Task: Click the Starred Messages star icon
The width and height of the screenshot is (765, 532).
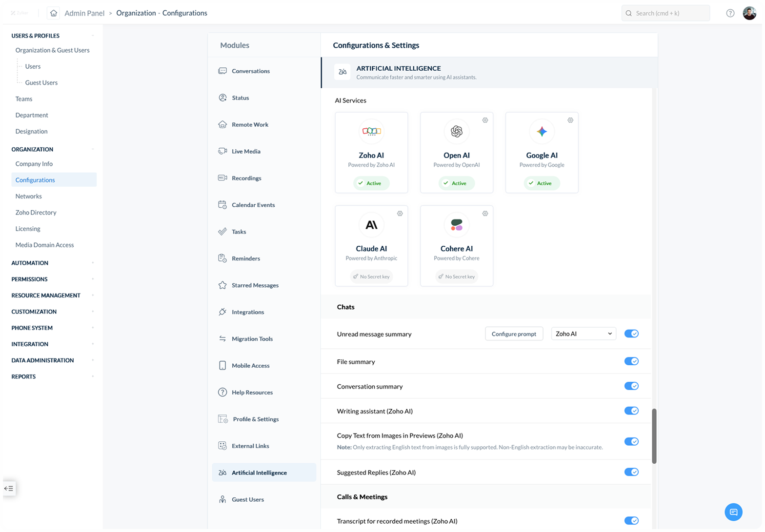Action: (222, 285)
